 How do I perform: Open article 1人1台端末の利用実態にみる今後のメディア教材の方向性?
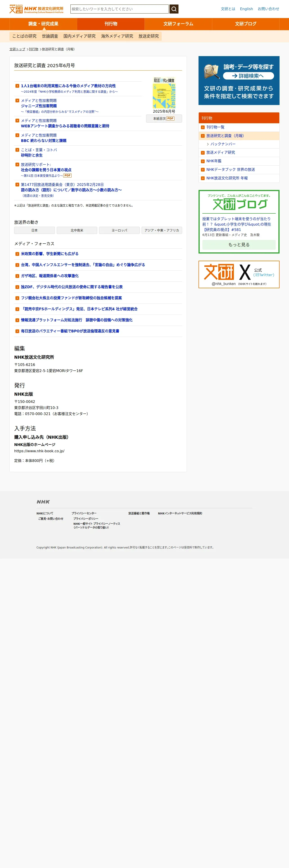tap(68, 86)
